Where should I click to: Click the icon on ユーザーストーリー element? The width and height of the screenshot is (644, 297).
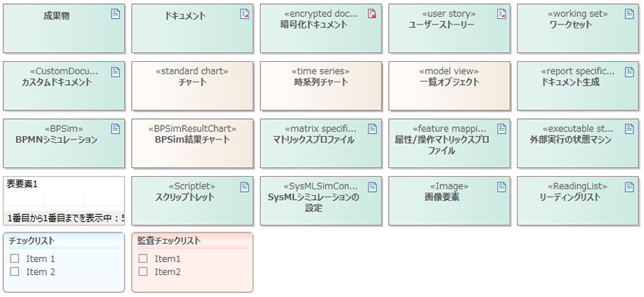click(x=501, y=14)
